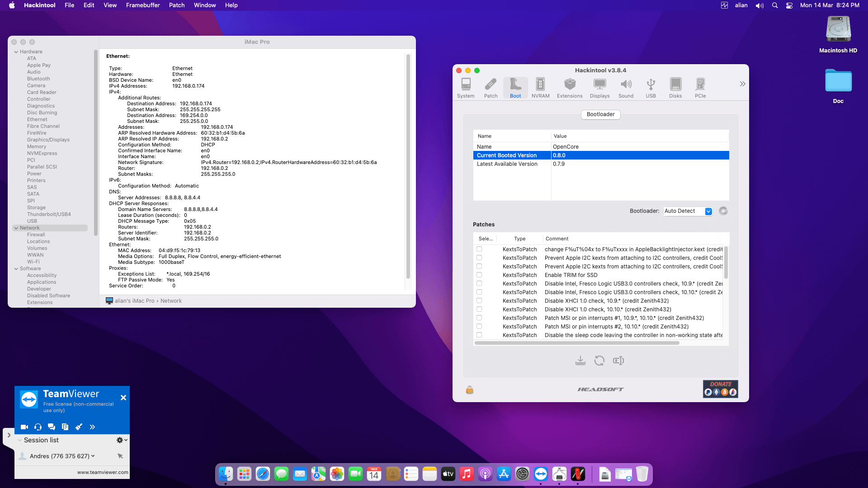Image resolution: width=868 pixels, height=488 pixels.
Task: Select Wi-Fi in the Network sidebar
Action: (x=33, y=262)
